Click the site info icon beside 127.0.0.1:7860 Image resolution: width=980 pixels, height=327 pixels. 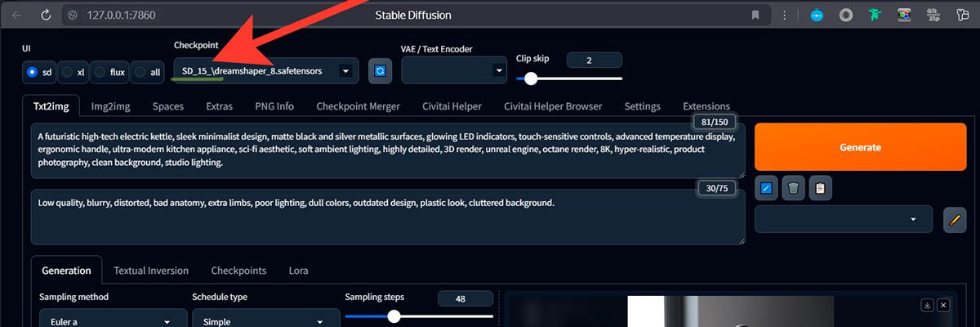pos(73,15)
